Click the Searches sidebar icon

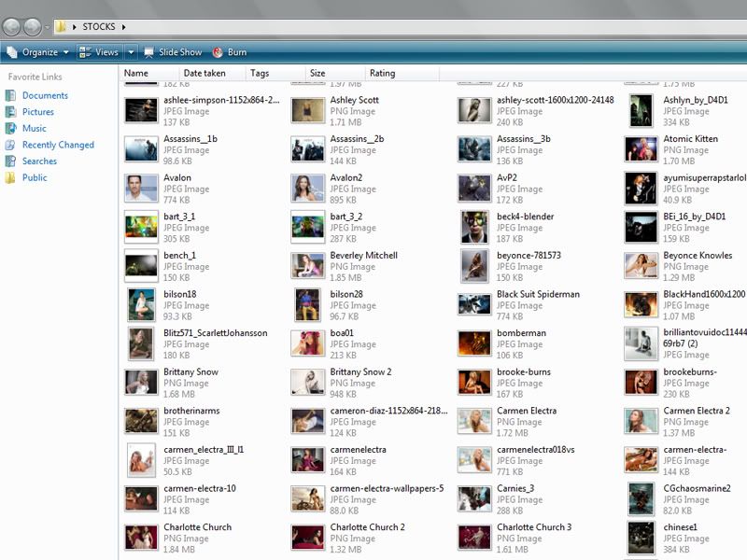click(x=10, y=161)
